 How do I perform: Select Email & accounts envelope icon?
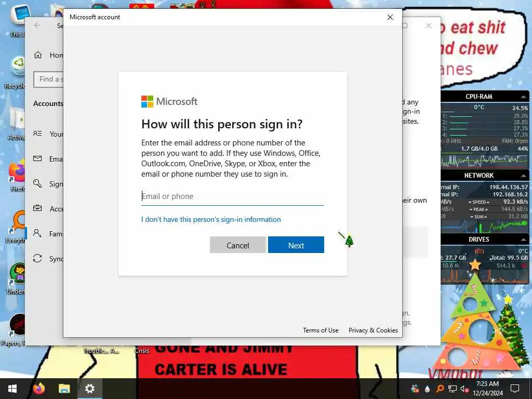pos(37,158)
